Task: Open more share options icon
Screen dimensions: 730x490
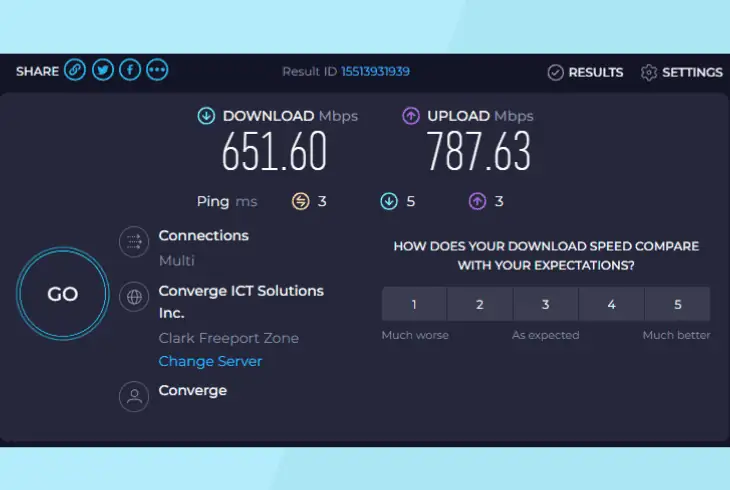Action: [157, 70]
